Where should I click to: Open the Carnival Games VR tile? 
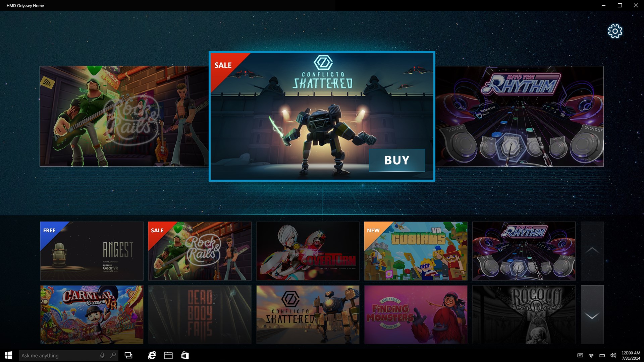[x=92, y=315]
